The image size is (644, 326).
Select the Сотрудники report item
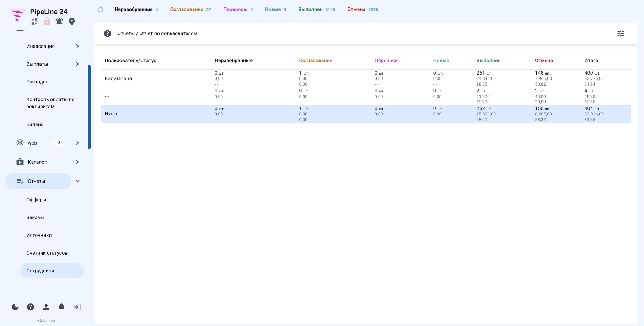[52, 271]
